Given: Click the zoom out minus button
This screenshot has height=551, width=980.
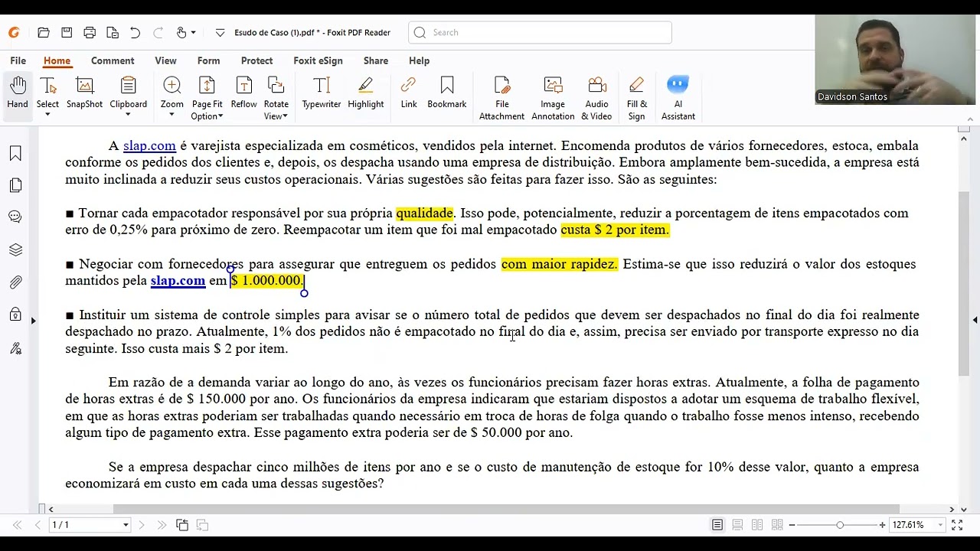Looking at the screenshot, I should tap(792, 525).
